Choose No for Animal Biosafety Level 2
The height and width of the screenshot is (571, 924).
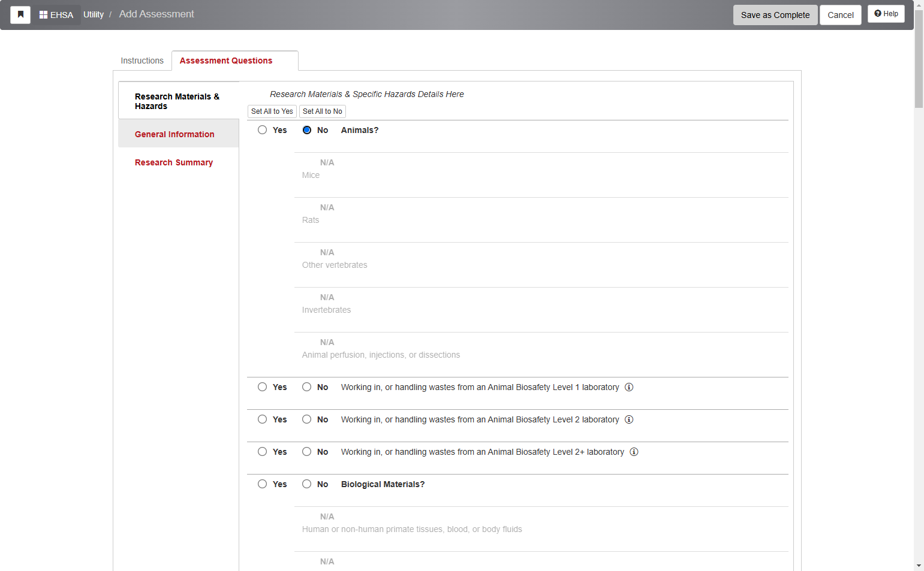click(x=306, y=419)
